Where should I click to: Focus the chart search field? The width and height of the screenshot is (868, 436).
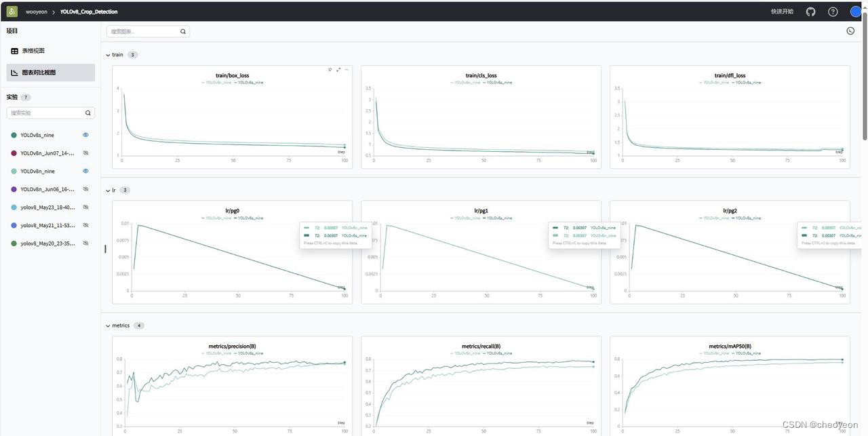point(148,31)
